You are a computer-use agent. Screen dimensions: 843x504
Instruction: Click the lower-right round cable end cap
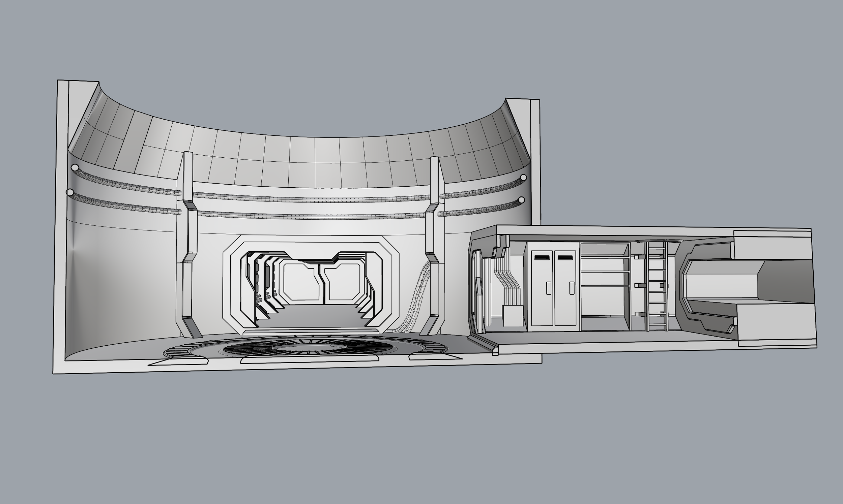521,200
